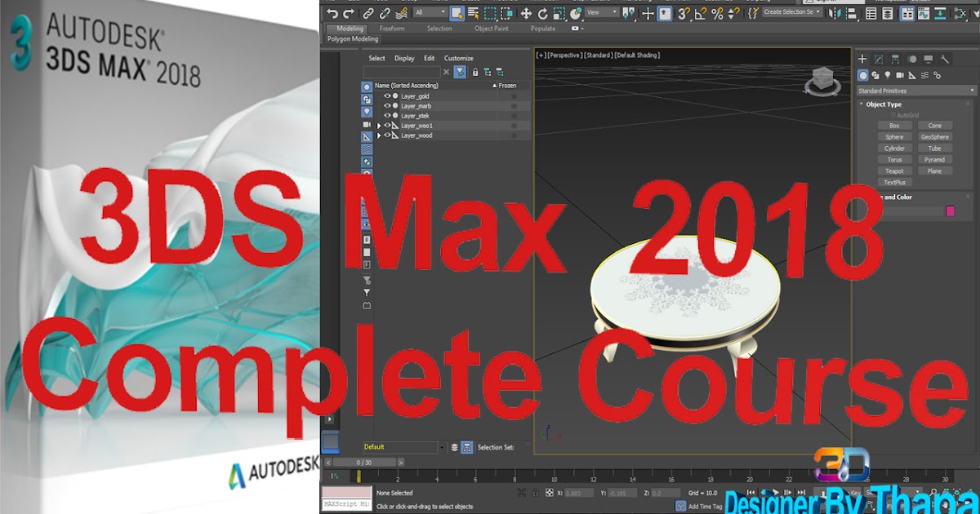980x514 pixels.
Task: Open Select by Name list icon
Action: point(474,13)
